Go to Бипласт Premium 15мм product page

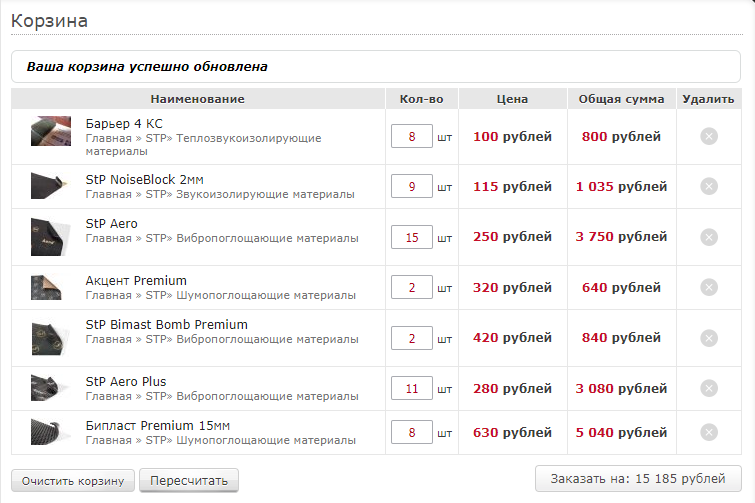coord(158,426)
